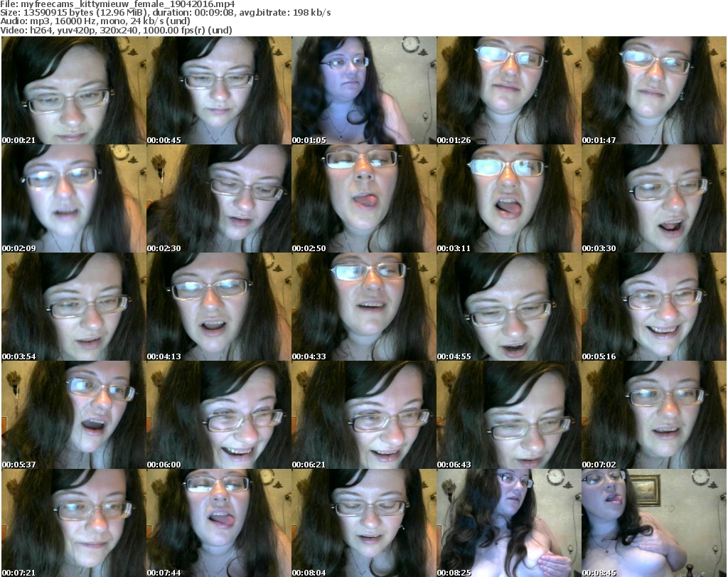Choose the frame stamped 00:06:21
This screenshot has width=728, height=577.
coord(364,415)
